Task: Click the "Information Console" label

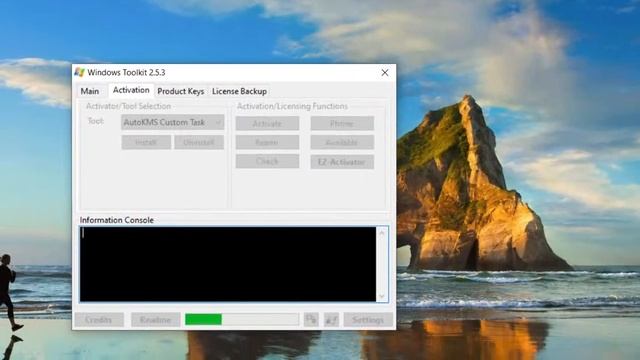Action: [x=117, y=220]
